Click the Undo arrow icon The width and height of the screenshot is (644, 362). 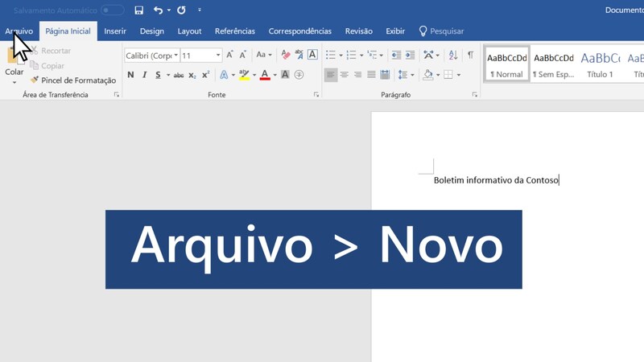(158, 10)
